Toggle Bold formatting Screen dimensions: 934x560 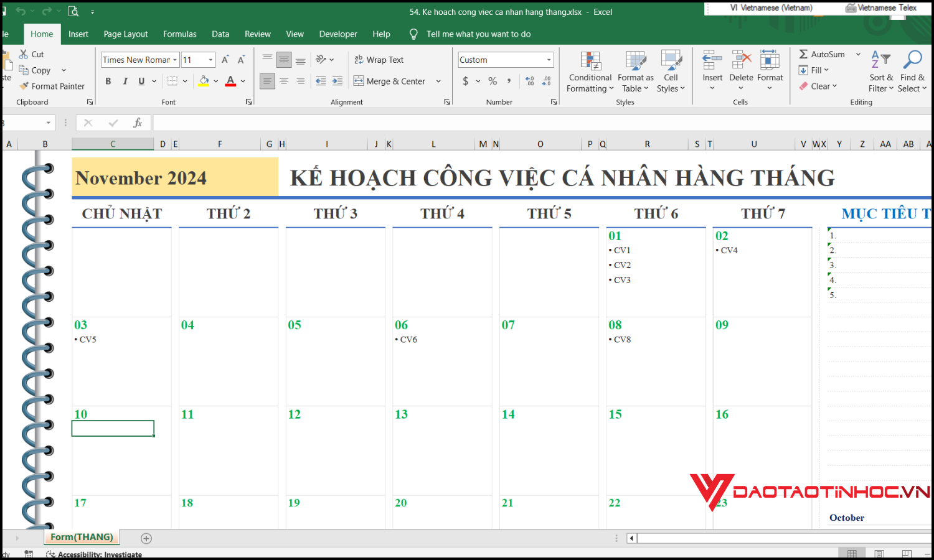click(108, 81)
